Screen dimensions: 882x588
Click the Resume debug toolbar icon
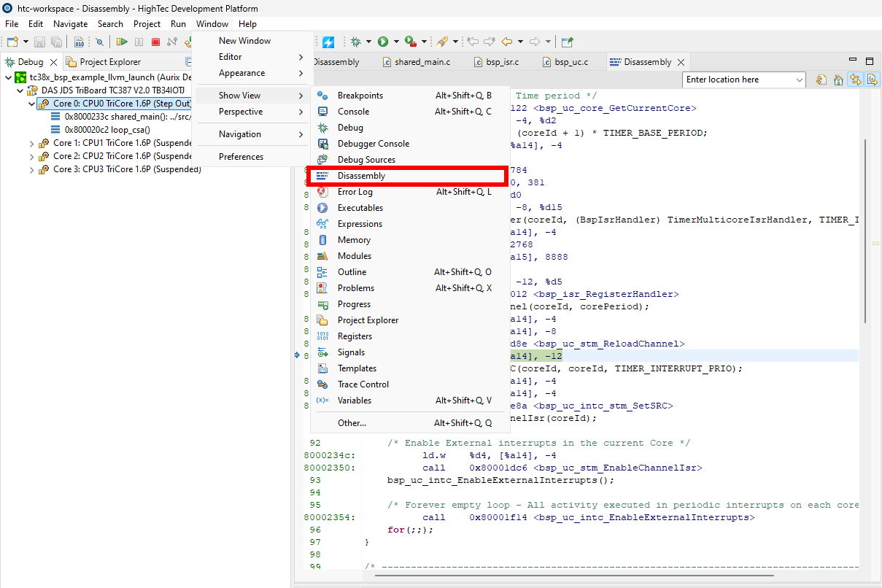[122, 42]
